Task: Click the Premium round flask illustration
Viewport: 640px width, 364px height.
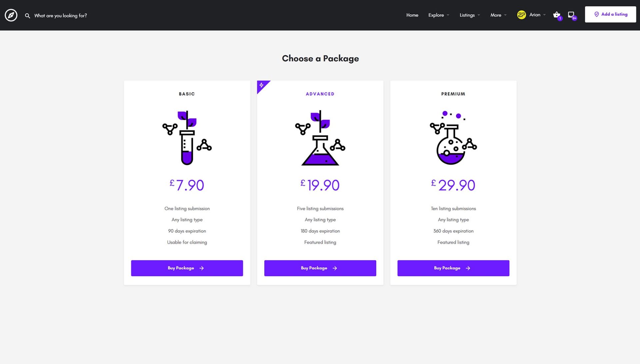Action: 453,138
